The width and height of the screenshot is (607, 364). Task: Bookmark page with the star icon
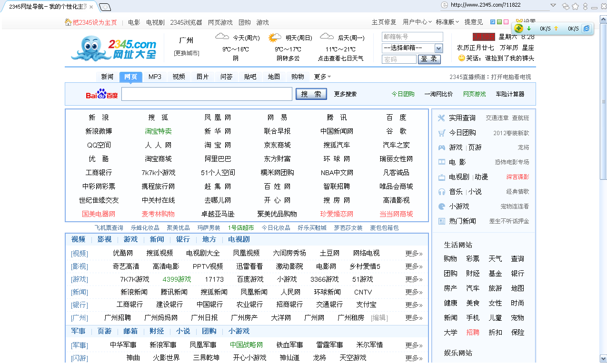[575, 6]
